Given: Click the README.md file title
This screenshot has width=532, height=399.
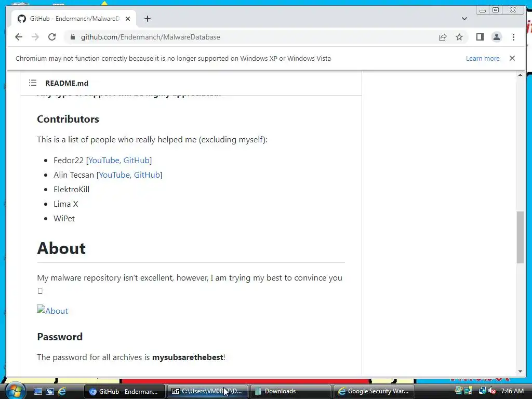Looking at the screenshot, I should coord(67,83).
